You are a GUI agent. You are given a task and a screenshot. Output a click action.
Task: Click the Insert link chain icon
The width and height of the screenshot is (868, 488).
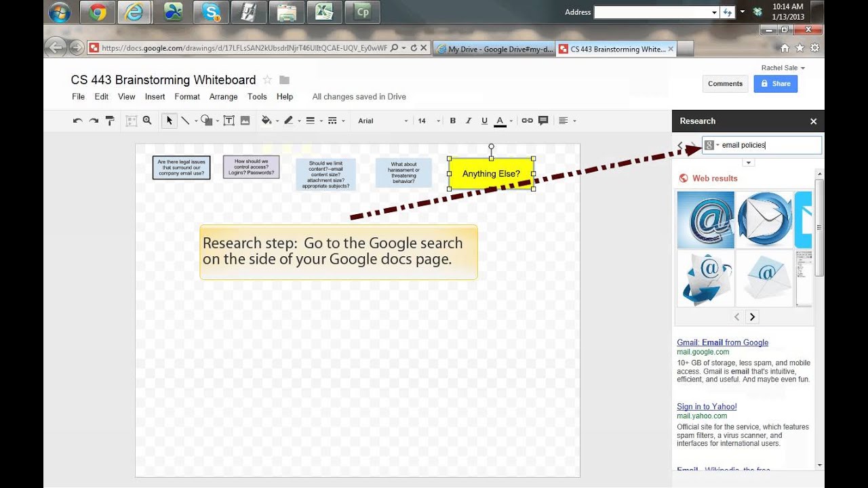527,121
